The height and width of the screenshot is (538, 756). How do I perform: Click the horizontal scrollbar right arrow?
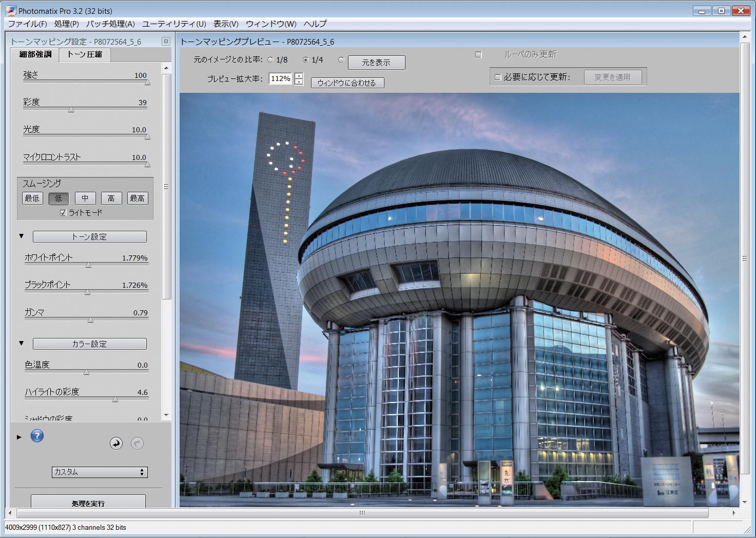[734, 513]
